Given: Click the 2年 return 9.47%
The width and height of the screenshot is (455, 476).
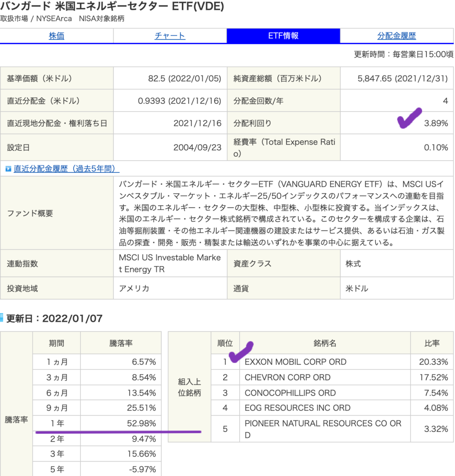Looking at the screenshot, I should tap(144, 439).
